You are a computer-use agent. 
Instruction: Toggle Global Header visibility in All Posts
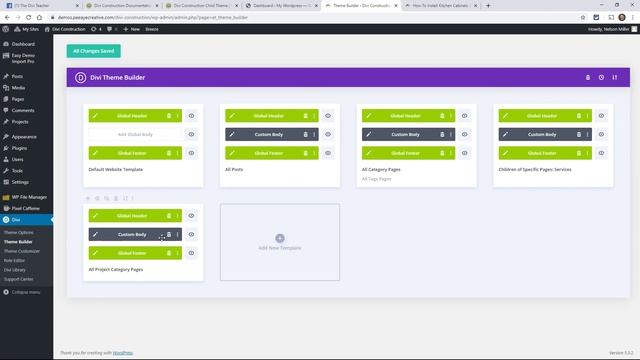click(328, 116)
